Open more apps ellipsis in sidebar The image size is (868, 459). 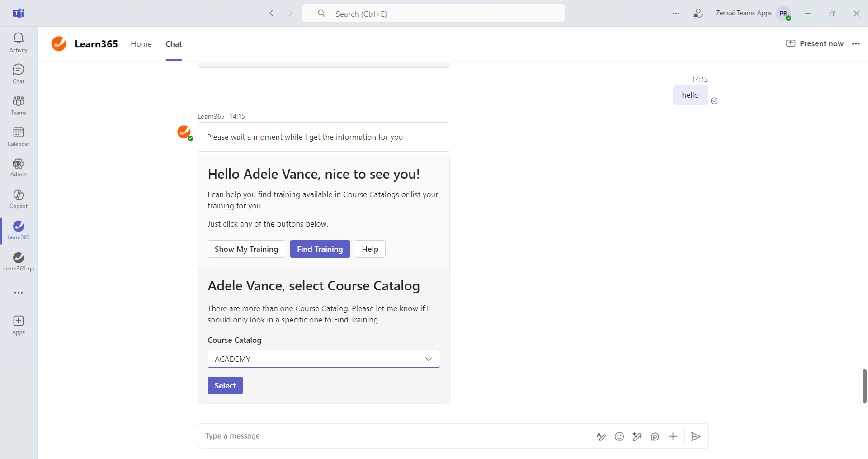pyautogui.click(x=19, y=293)
